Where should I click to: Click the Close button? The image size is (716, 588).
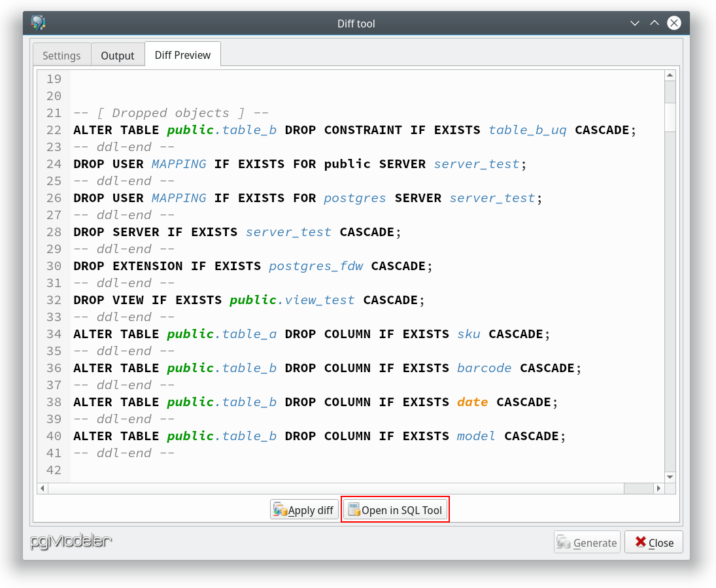(x=654, y=542)
